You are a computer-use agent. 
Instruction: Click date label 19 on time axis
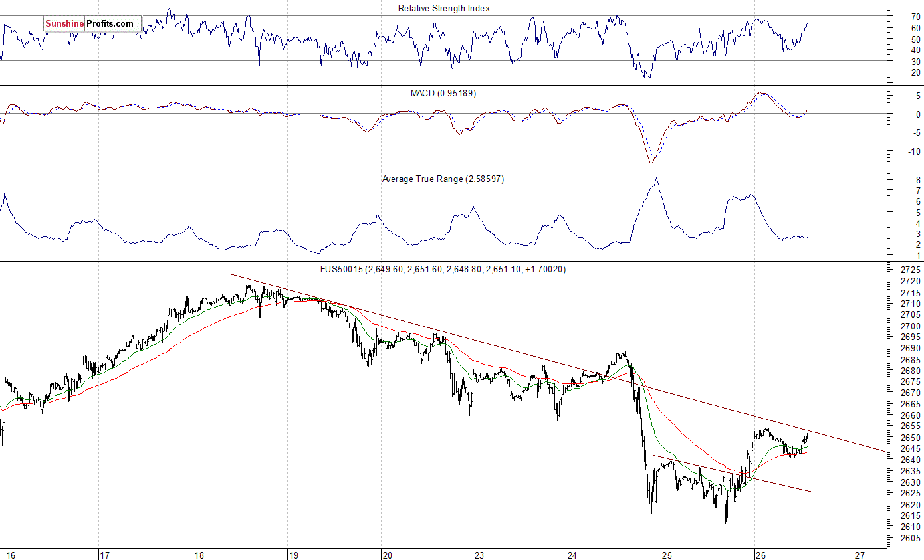point(293,554)
